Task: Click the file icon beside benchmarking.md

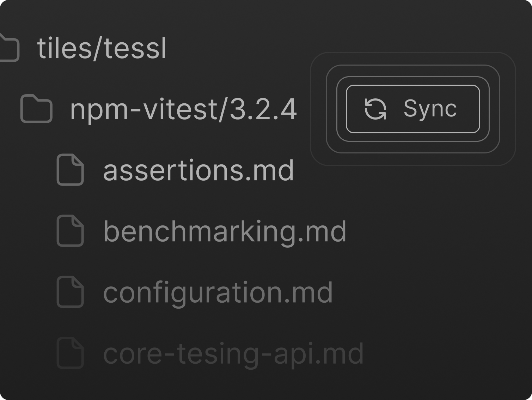Action: (70, 231)
